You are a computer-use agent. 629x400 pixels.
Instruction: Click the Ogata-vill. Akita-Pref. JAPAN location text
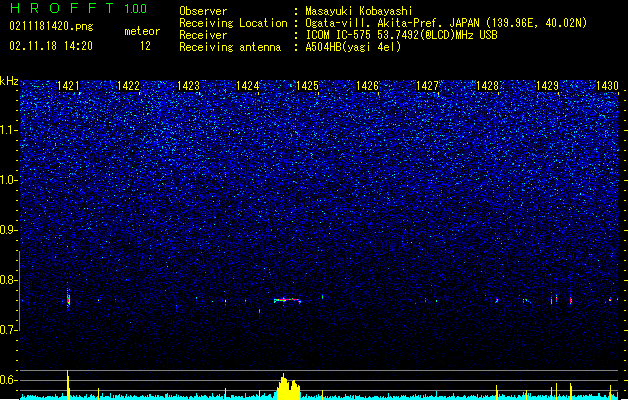pyautogui.click(x=446, y=23)
